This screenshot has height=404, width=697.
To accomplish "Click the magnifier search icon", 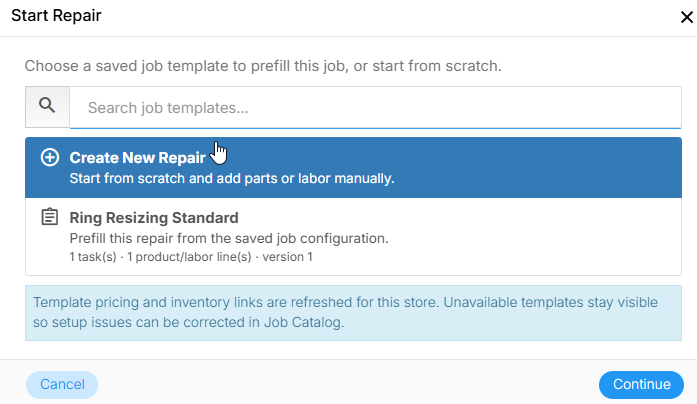I will [x=47, y=106].
